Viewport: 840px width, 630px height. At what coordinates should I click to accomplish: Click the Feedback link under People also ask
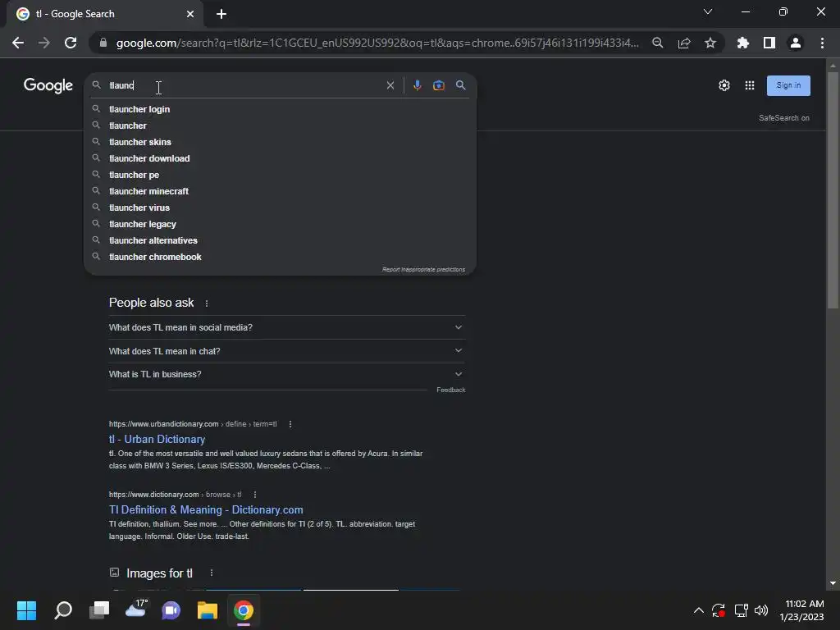pyautogui.click(x=451, y=390)
